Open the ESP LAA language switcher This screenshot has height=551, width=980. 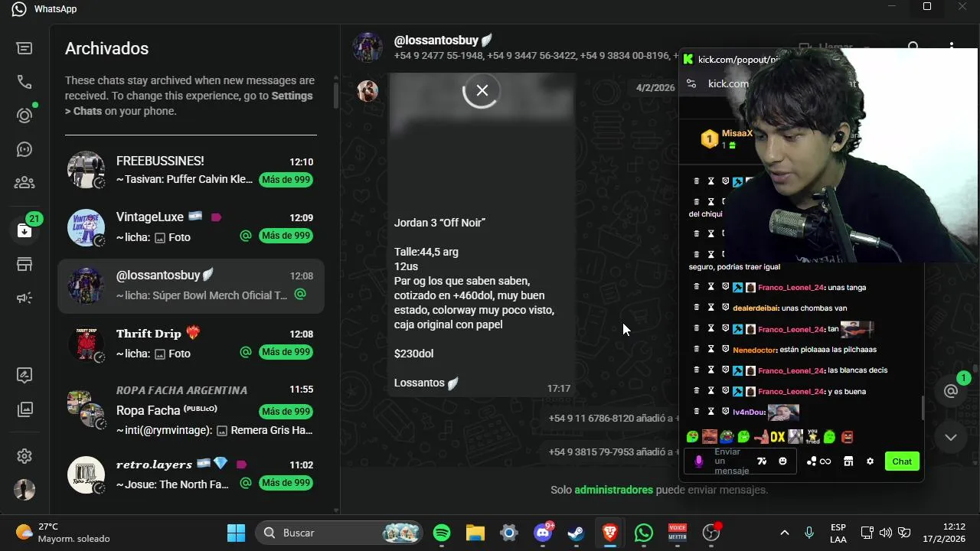pos(838,533)
